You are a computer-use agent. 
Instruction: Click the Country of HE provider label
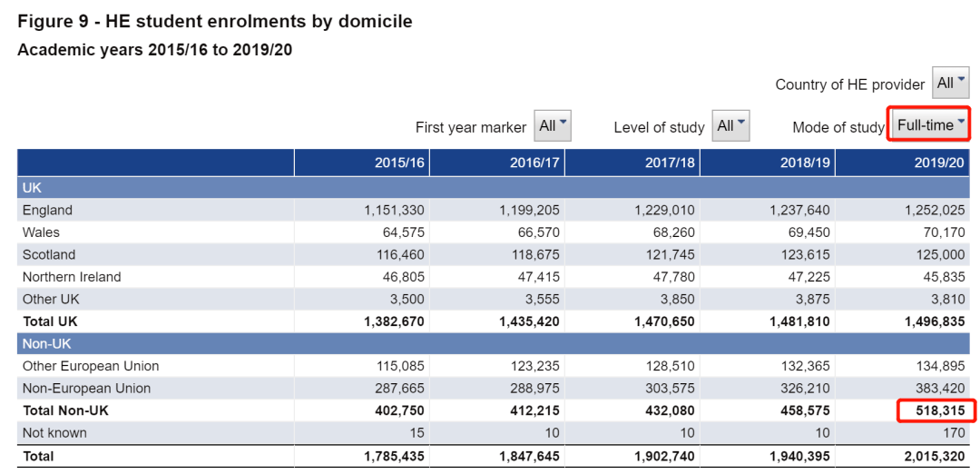click(x=850, y=84)
